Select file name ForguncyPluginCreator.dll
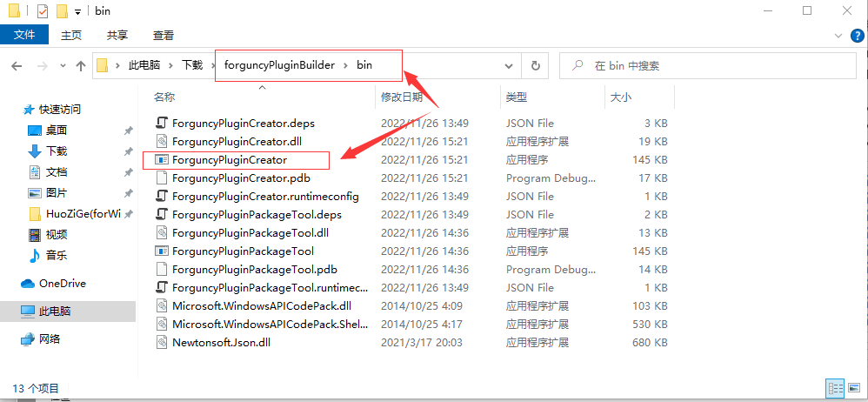This screenshot has width=868, height=402. point(237,141)
